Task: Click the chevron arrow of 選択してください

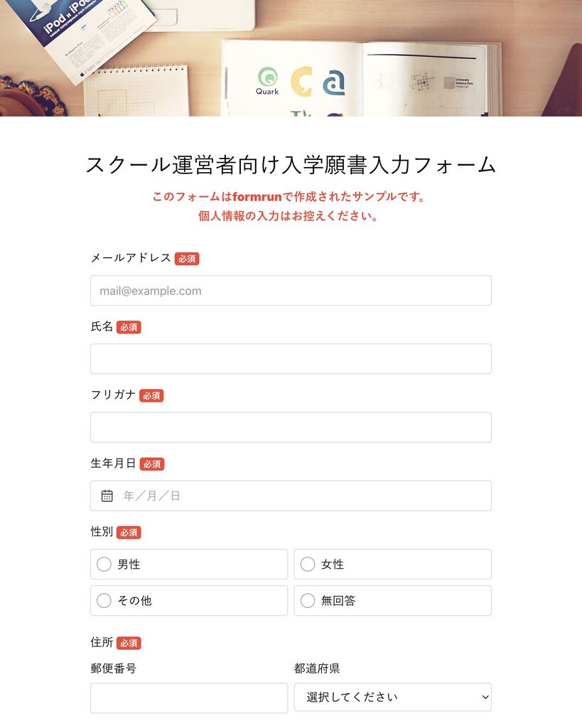Action: [x=485, y=697]
